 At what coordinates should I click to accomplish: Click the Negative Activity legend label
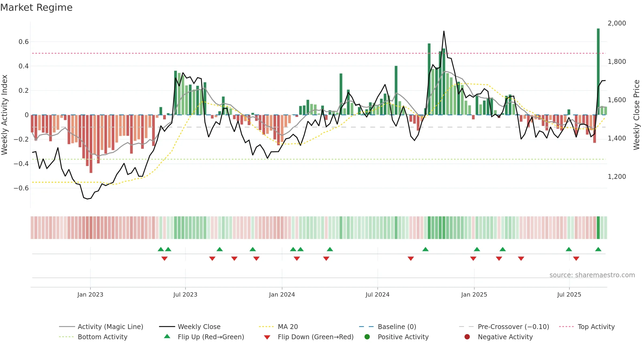coord(505,337)
